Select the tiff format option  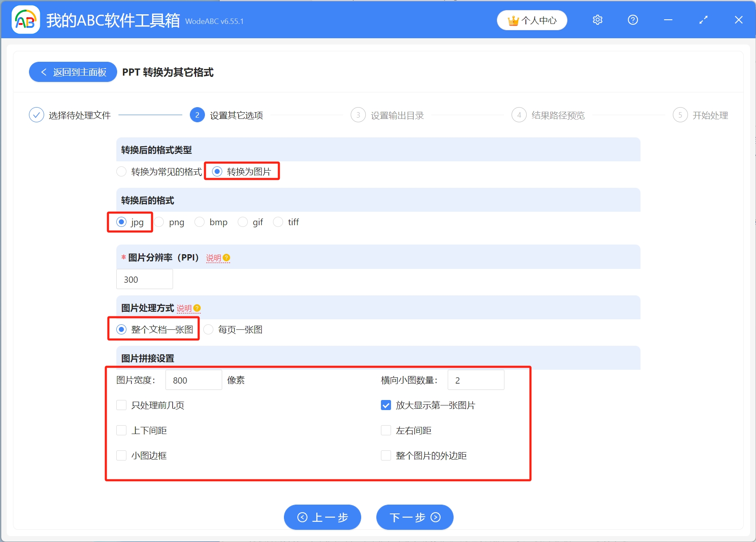[278, 222]
